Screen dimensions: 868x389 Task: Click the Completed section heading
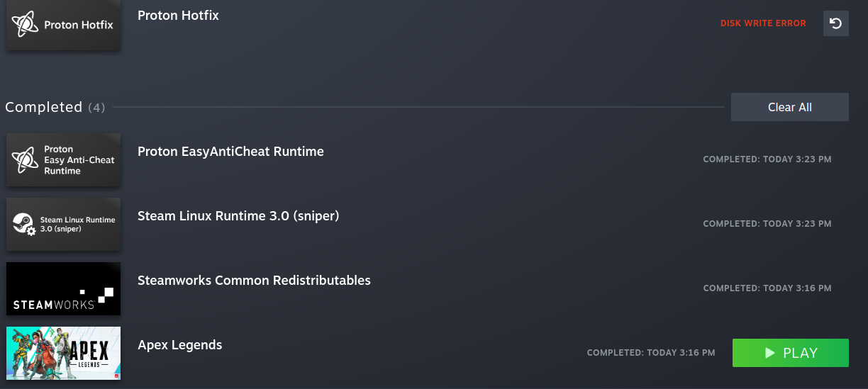44,107
